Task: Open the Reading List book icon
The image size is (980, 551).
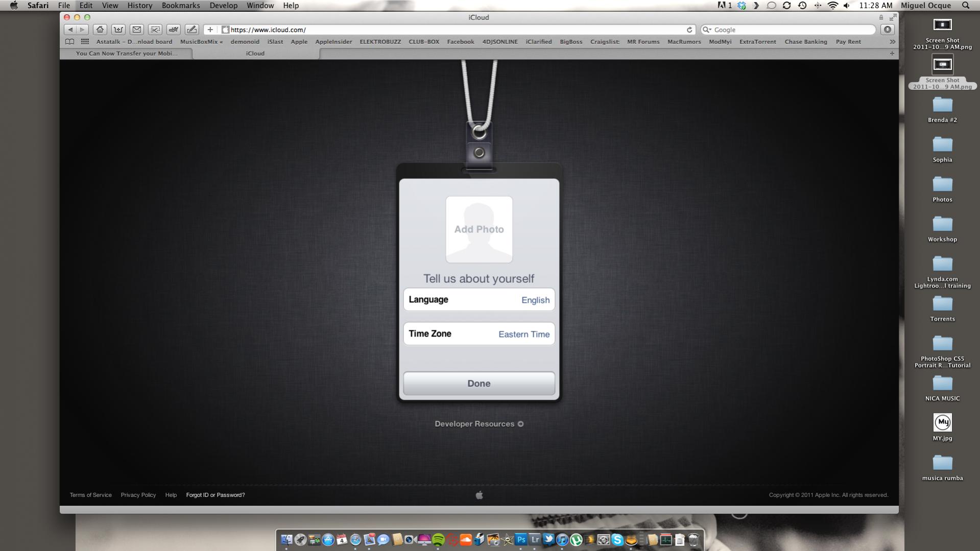Action: [70, 42]
